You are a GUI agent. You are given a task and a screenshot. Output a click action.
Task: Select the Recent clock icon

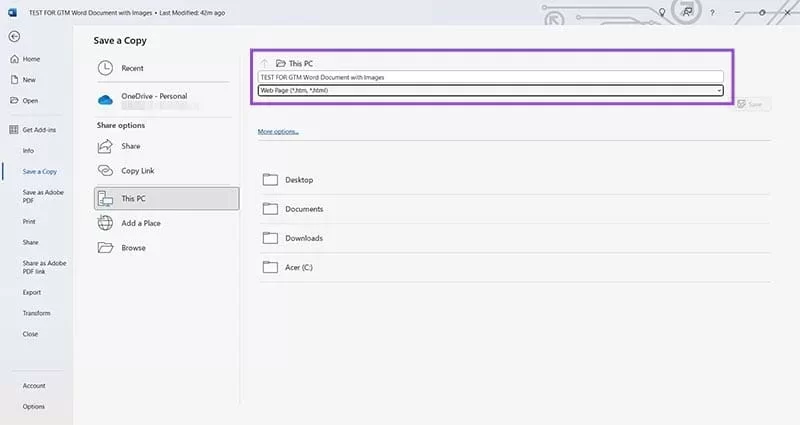tap(106, 68)
